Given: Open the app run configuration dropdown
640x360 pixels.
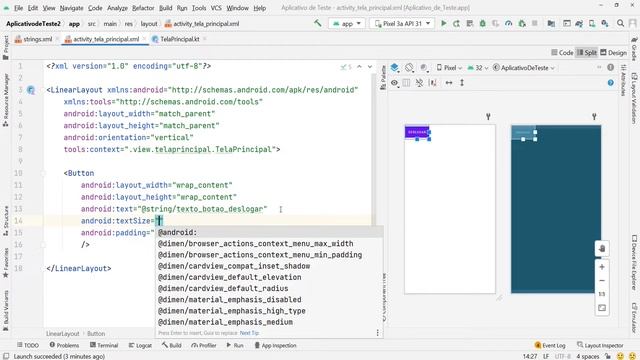Looking at the screenshot, I should [x=347, y=24].
